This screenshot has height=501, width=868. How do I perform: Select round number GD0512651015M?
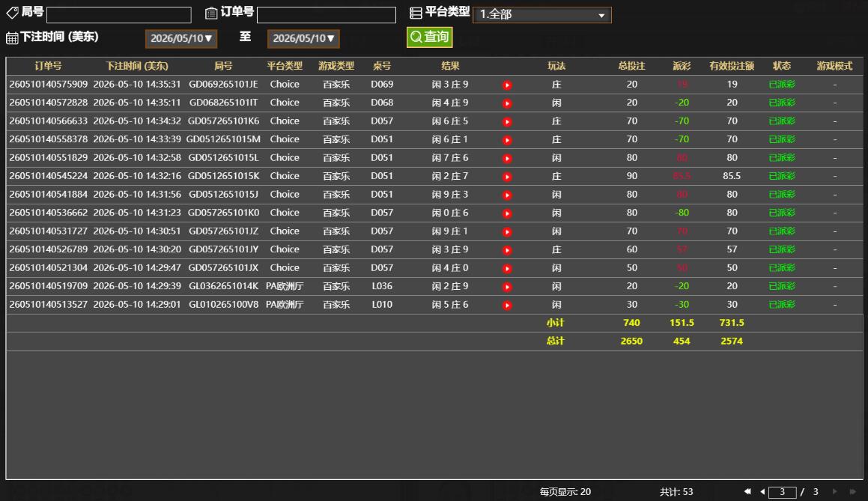pos(223,139)
